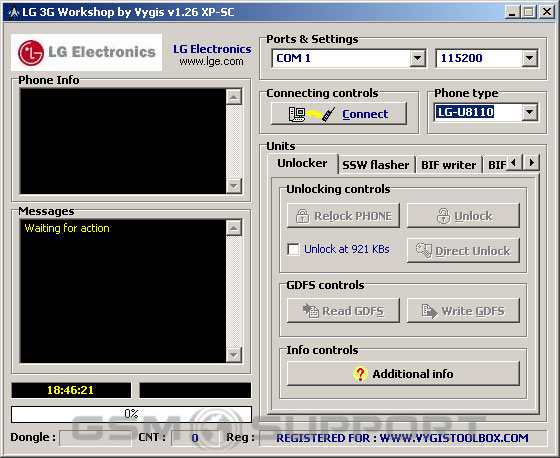The width and height of the screenshot is (560, 458).
Task: Open the www.lge.com link
Action: pos(211,61)
